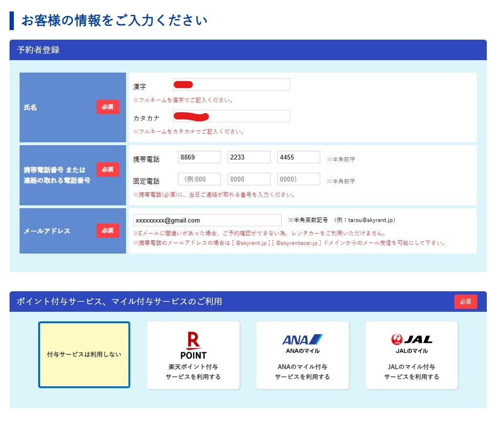Click the 必須 badge in the ポイント付与サービス header

click(465, 302)
